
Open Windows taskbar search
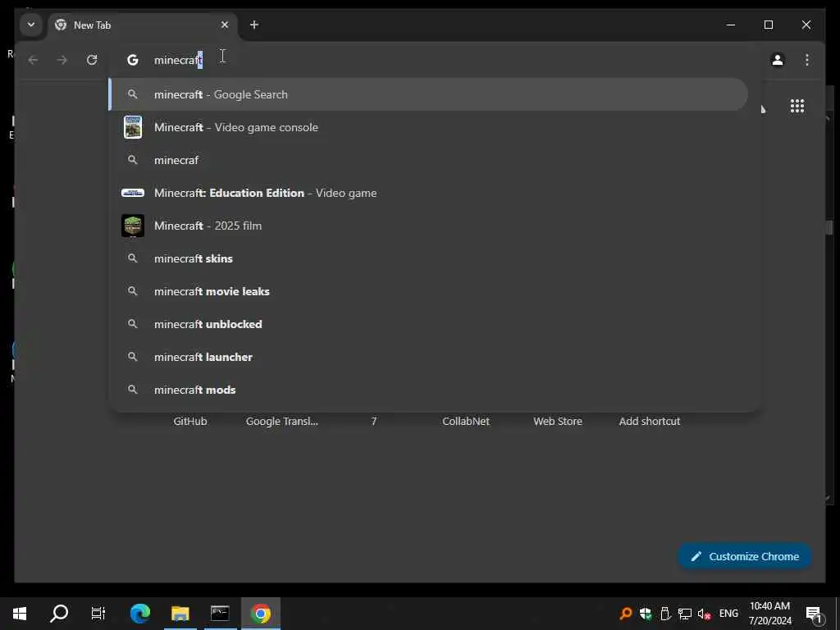59,614
